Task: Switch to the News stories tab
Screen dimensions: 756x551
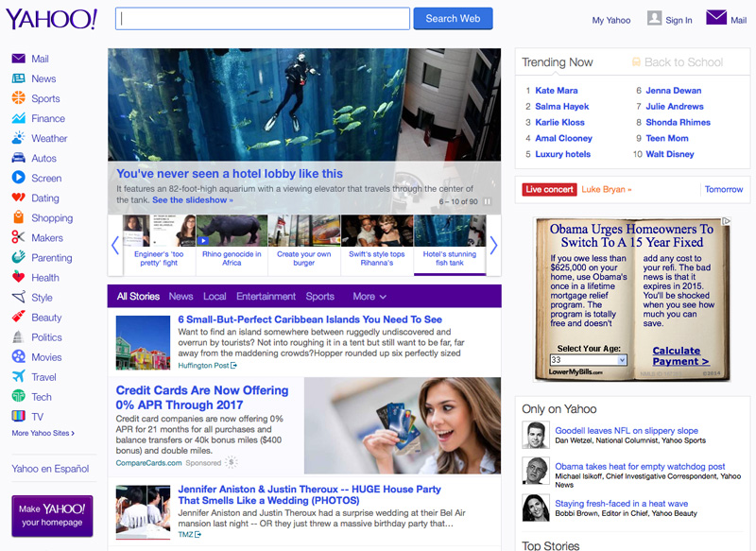Action: point(180,297)
